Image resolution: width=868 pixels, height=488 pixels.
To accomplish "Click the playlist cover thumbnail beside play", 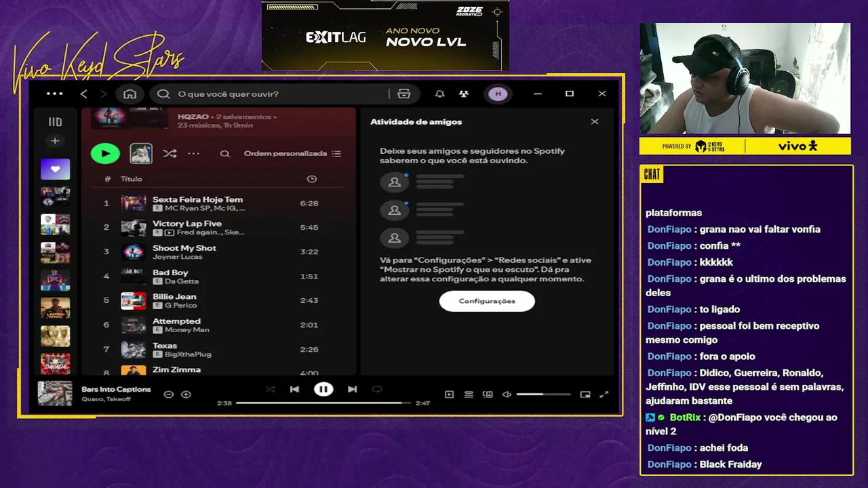I will [x=141, y=153].
